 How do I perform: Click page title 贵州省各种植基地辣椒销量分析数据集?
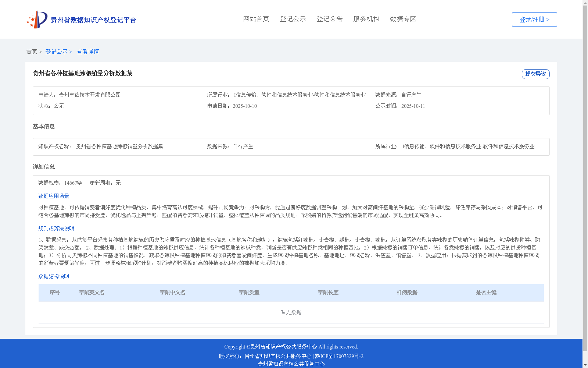tap(83, 74)
